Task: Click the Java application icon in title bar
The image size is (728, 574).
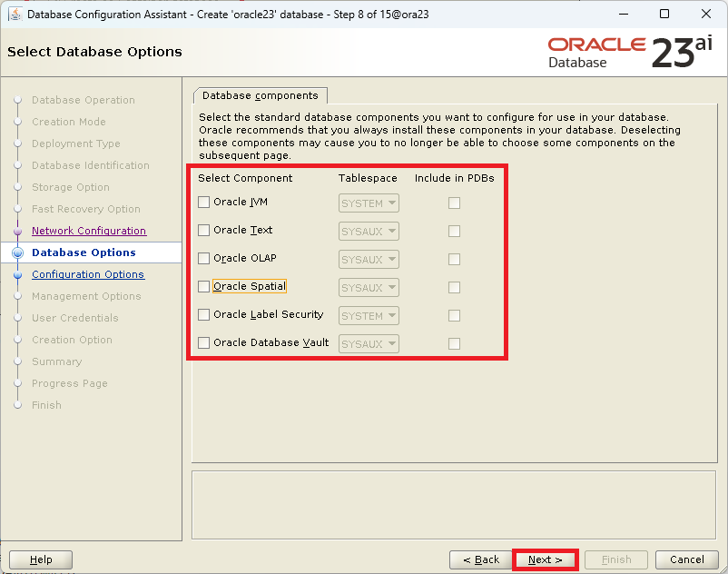Action: [x=15, y=15]
